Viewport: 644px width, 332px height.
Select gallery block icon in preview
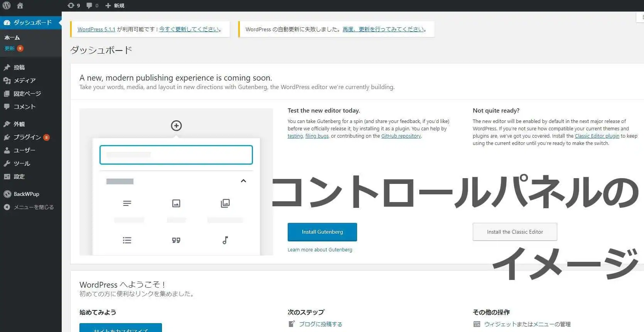[x=225, y=203]
